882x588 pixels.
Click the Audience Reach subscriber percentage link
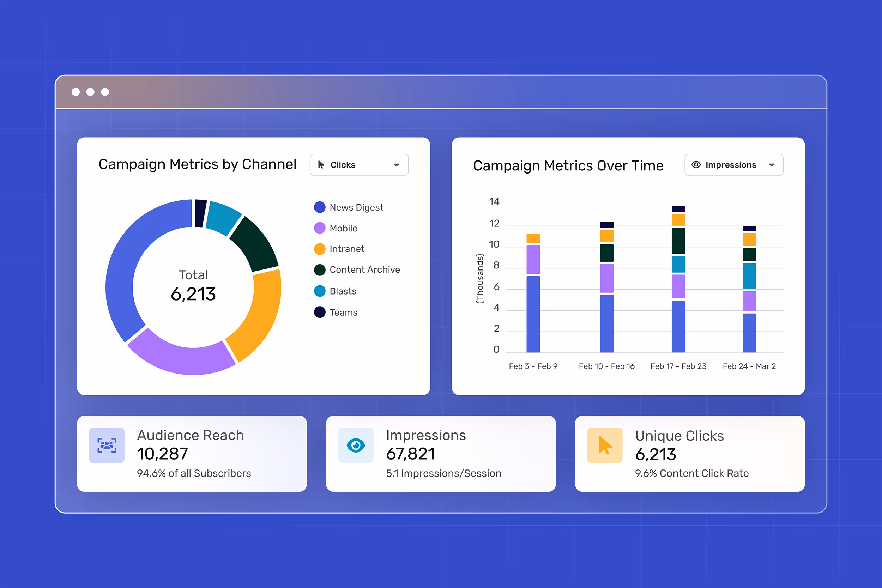point(194,473)
